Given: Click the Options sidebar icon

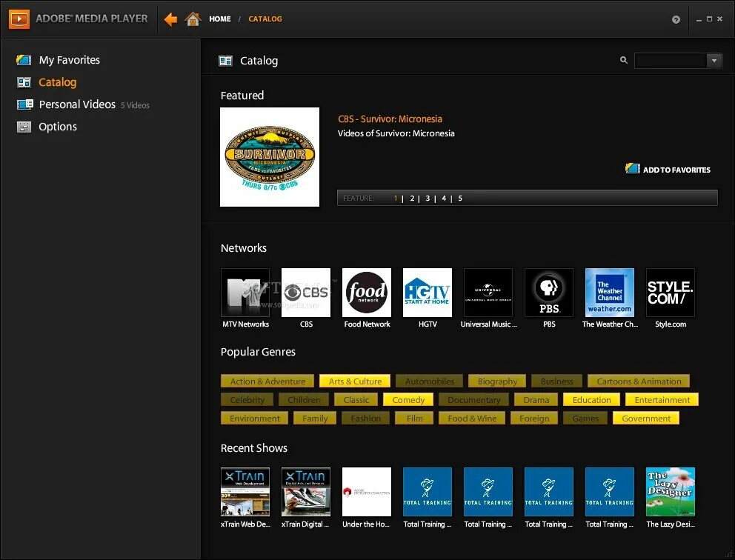Looking at the screenshot, I should 24,127.
